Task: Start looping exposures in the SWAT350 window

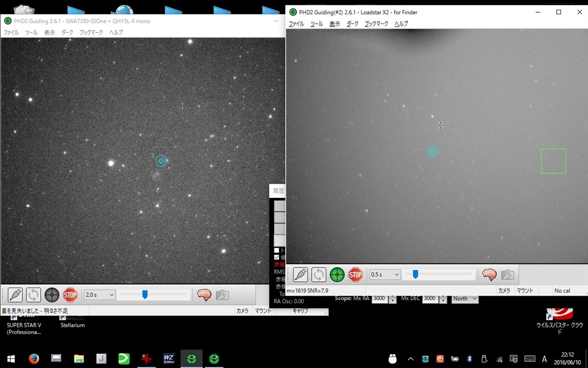Action: tap(33, 295)
